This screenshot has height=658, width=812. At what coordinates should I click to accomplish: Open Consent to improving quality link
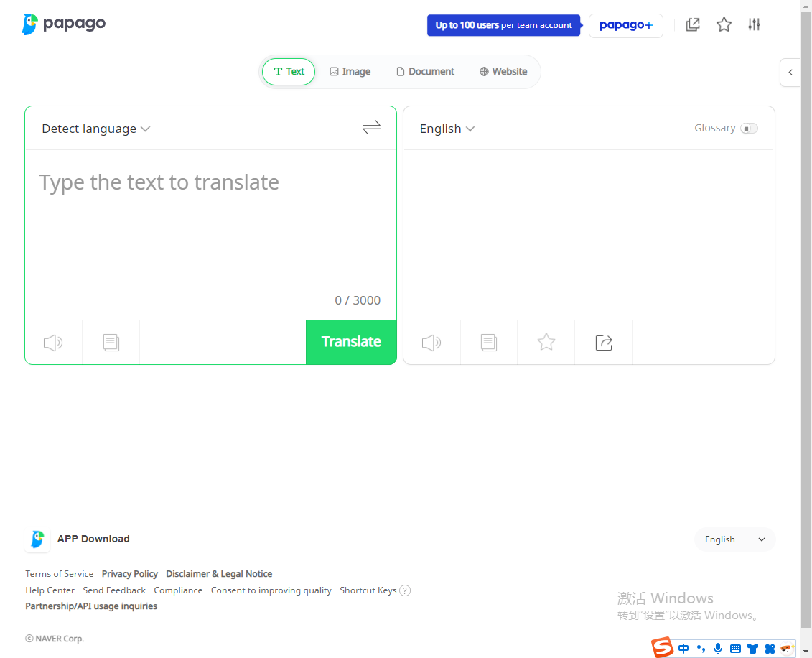(x=271, y=590)
